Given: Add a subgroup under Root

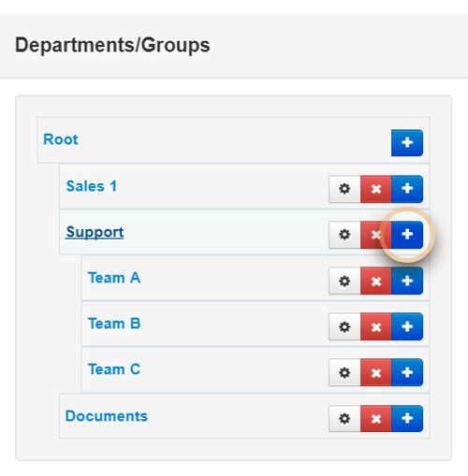Looking at the screenshot, I should click(407, 143).
